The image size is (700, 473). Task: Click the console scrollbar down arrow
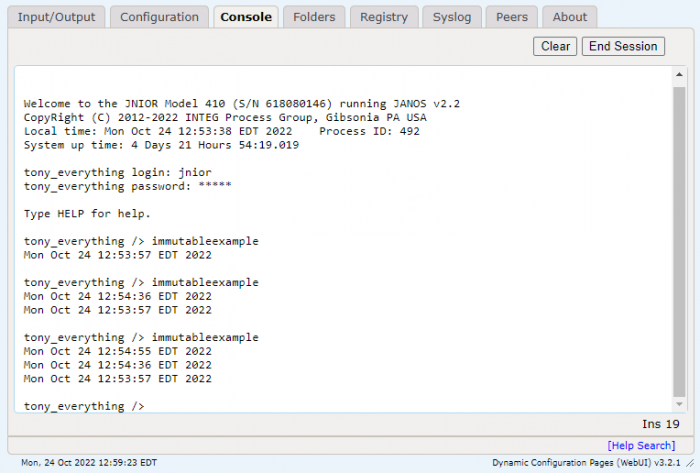[x=679, y=404]
